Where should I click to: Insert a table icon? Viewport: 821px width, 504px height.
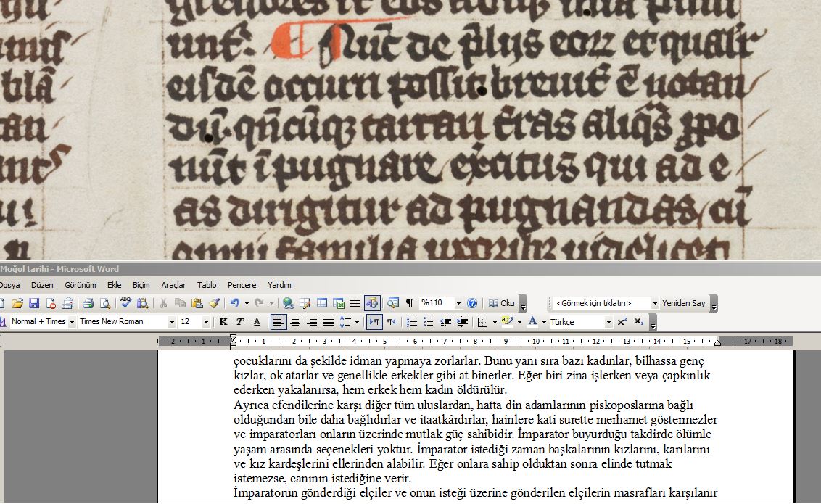point(322,303)
